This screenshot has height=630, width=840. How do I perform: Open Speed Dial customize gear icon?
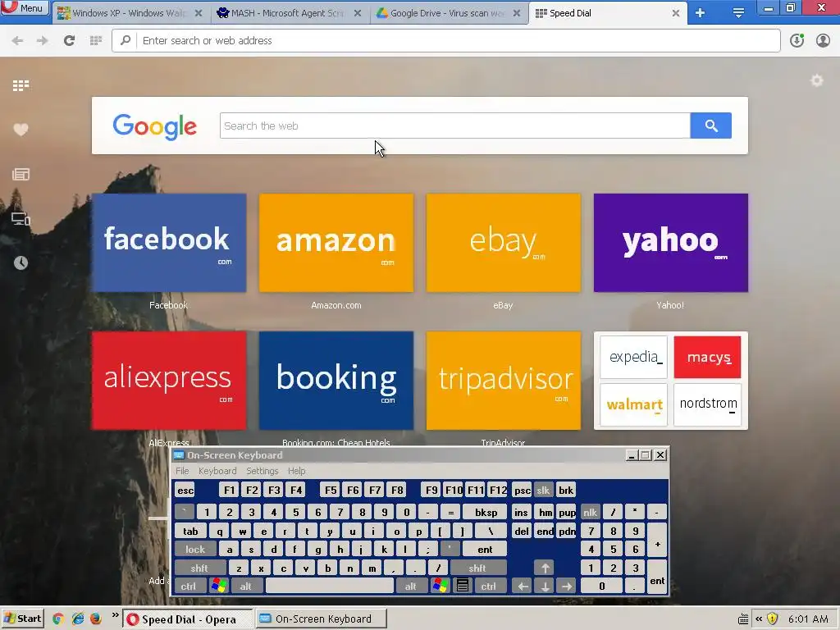click(816, 81)
